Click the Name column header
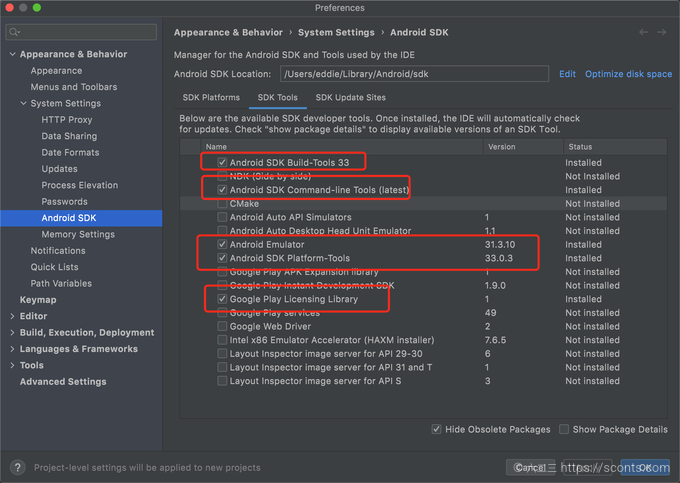Screen dimensions: 680x483 click(342, 147)
